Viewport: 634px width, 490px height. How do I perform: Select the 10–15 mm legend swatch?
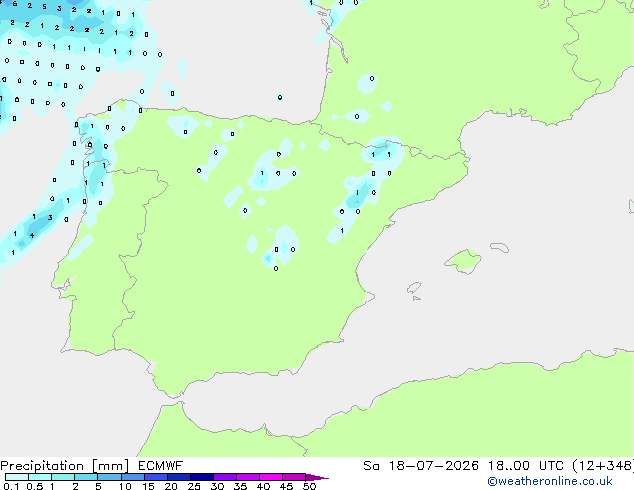pyautogui.click(x=132, y=477)
